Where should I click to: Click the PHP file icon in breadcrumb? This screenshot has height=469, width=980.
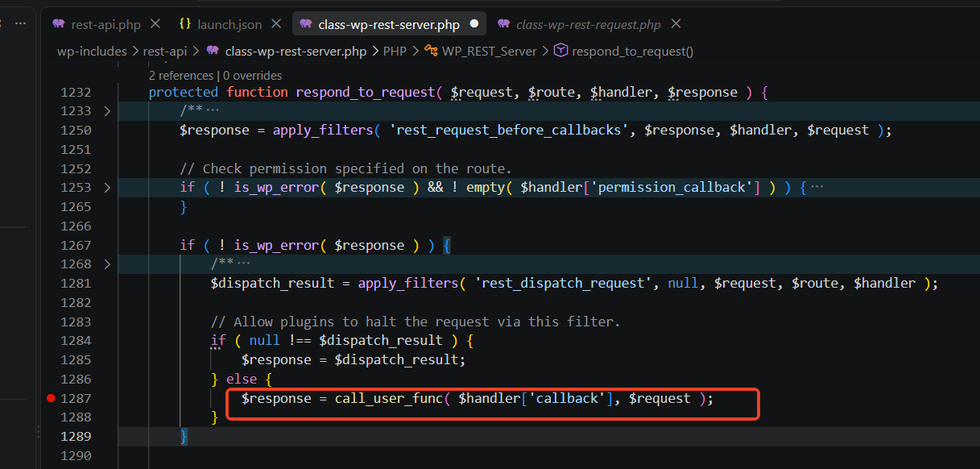(213, 51)
